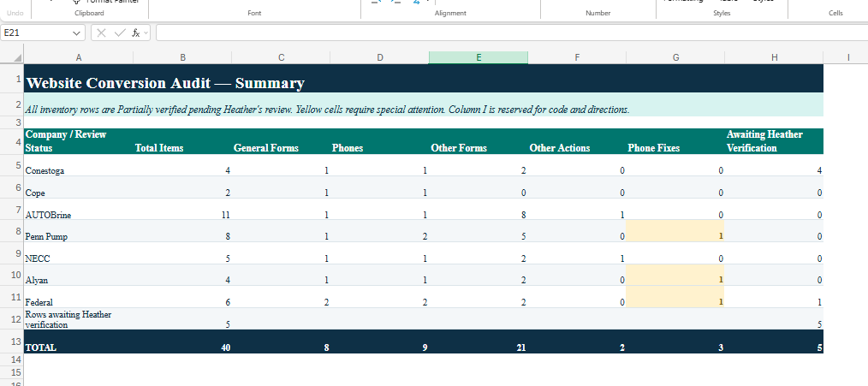Click the TOTAL row value 21
Viewport: 868px width, 386px height.
479,341
